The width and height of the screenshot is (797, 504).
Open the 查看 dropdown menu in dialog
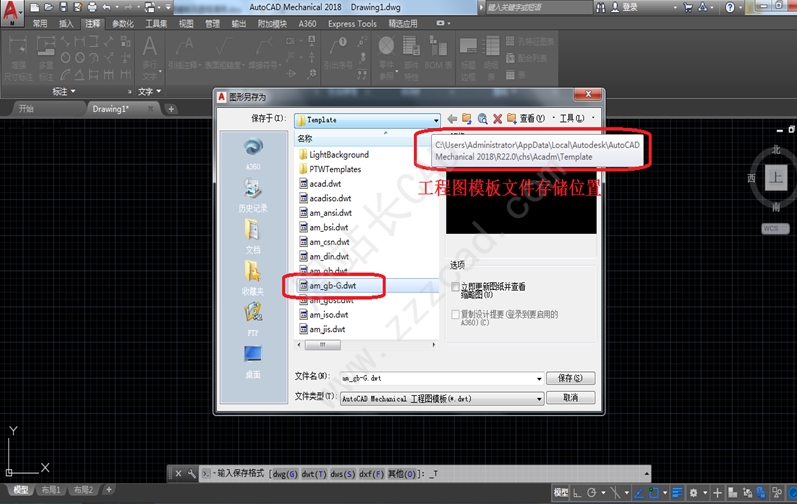click(x=532, y=119)
